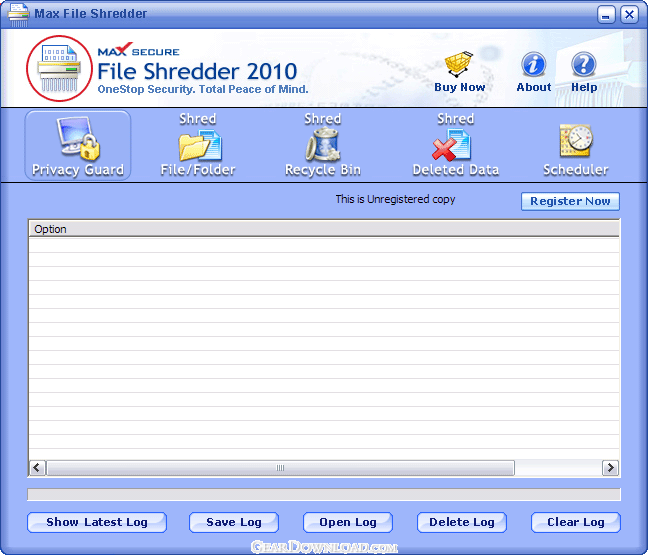Click the Max Secure shredder logo
The height and width of the screenshot is (555, 648).
pos(59,68)
